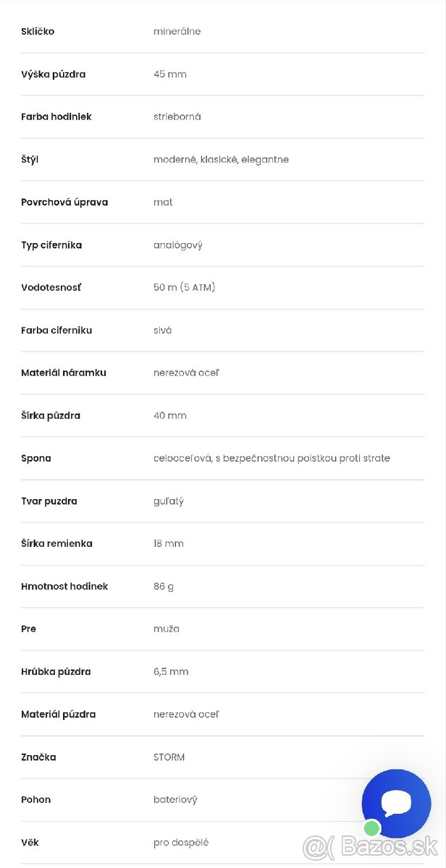Click the 45 mm case height value
446x868 pixels.
[x=170, y=75]
